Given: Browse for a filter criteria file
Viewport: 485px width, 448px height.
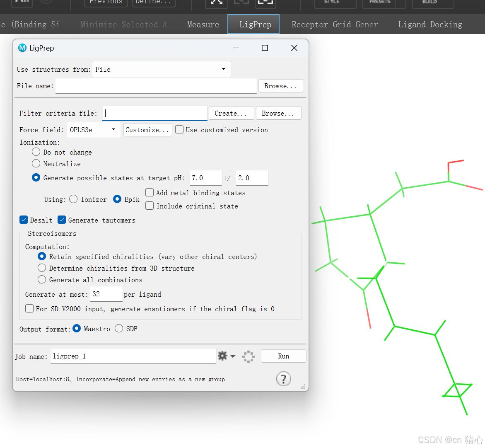Looking at the screenshot, I should [x=278, y=113].
